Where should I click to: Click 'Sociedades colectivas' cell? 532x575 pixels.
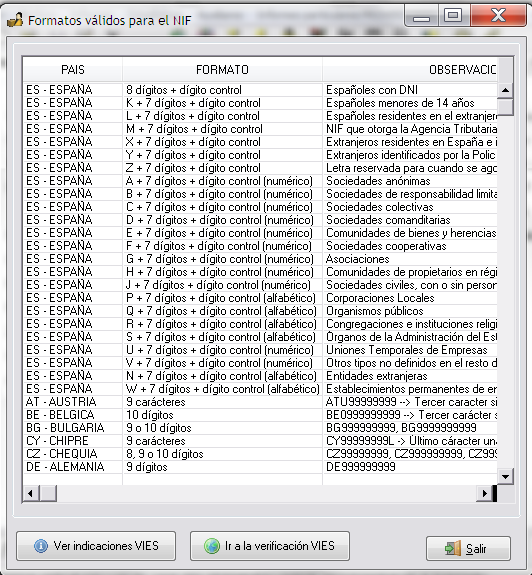(x=410, y=207)
